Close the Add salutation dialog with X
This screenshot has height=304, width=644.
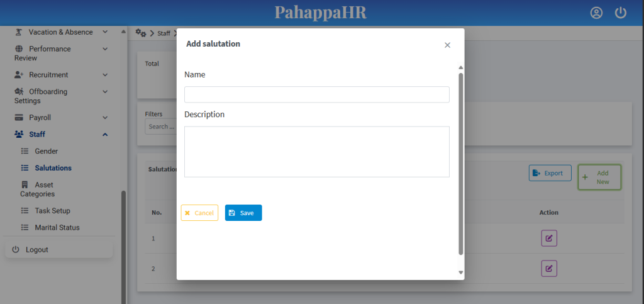447,45
